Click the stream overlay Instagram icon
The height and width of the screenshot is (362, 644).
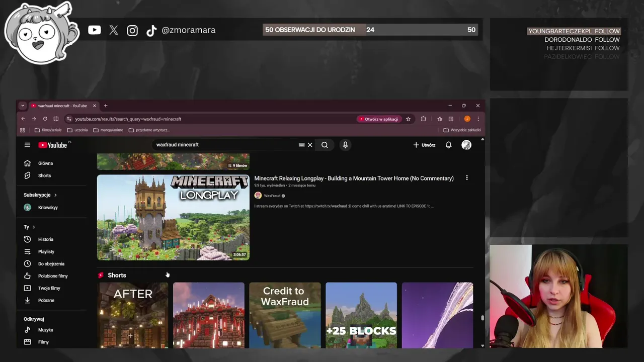coord(132,31)
